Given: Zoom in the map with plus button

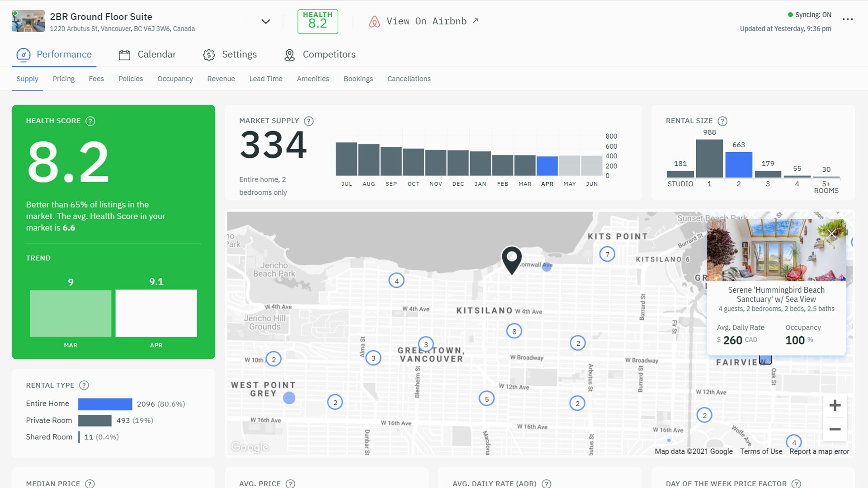Looking at the screenshot, I should pyautogui.click(x=835, y=405).
